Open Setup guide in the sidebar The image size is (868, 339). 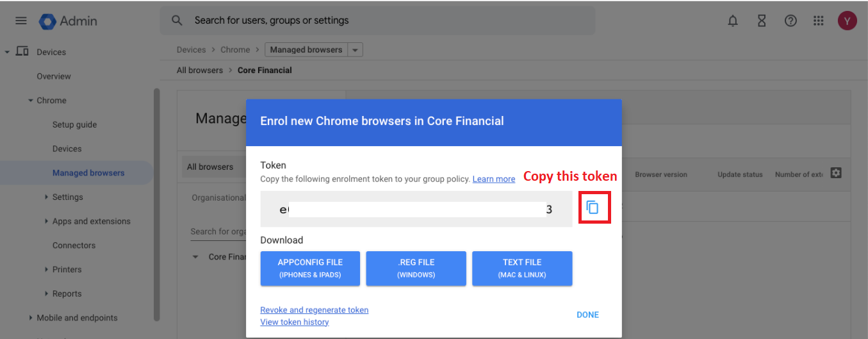click(74, 124)
